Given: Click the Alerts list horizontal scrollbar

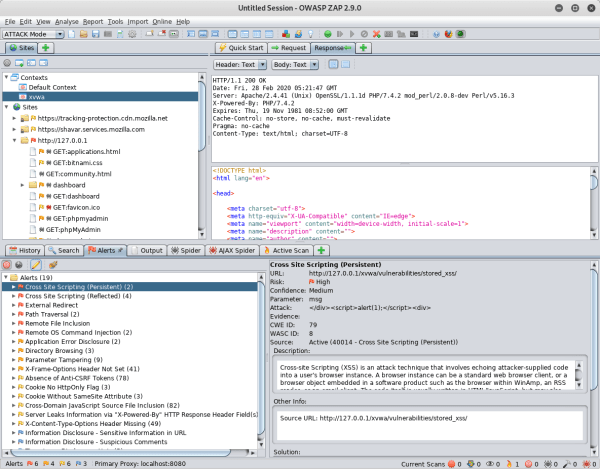Looking at the screenshot, I should [x=121, y=453].
